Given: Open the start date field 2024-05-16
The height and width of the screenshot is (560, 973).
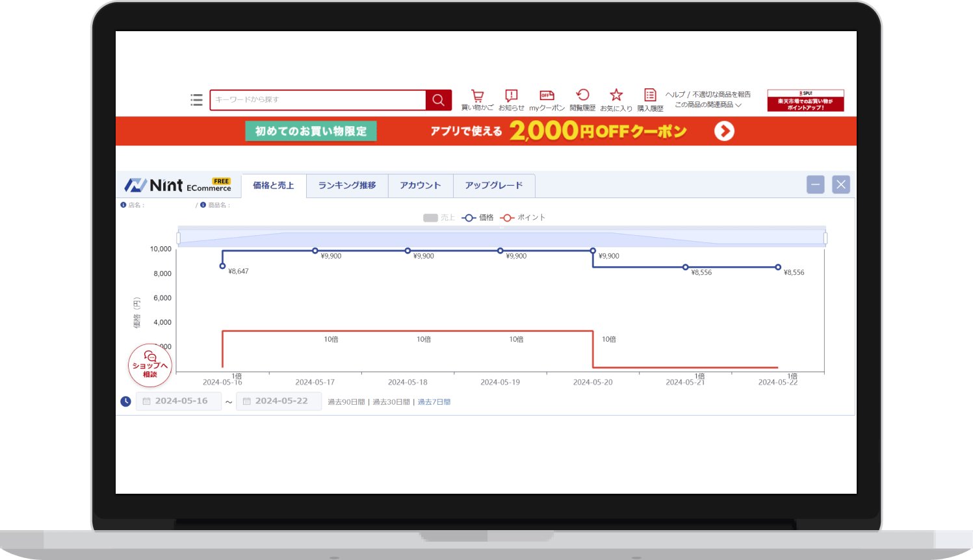Looking at the screenshot, I should coord(179,401).
